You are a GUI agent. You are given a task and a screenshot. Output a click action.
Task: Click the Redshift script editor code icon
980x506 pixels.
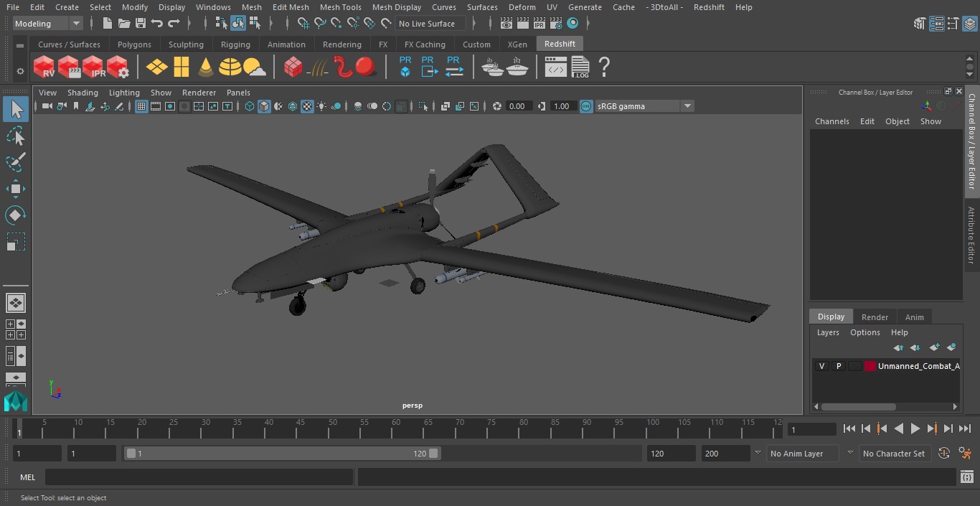click(x=555, y=67)
